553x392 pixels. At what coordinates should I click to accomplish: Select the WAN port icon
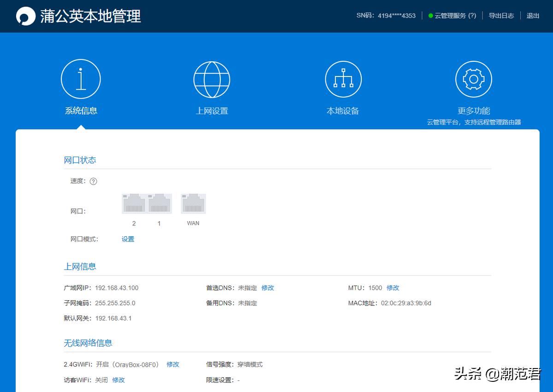pyautogui.click(x=193, y=203)
